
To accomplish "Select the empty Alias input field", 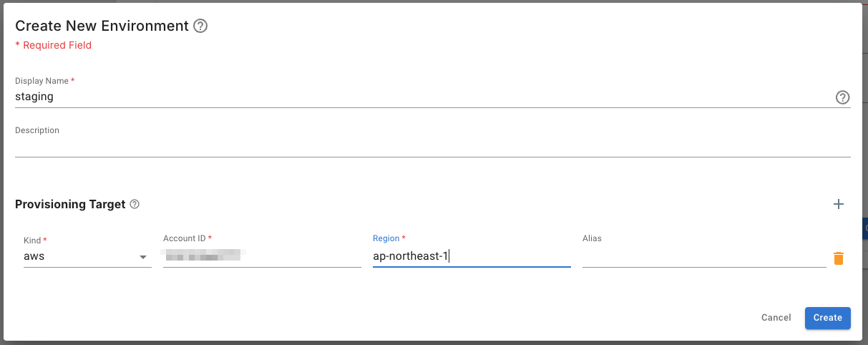I will pos(703,256).
